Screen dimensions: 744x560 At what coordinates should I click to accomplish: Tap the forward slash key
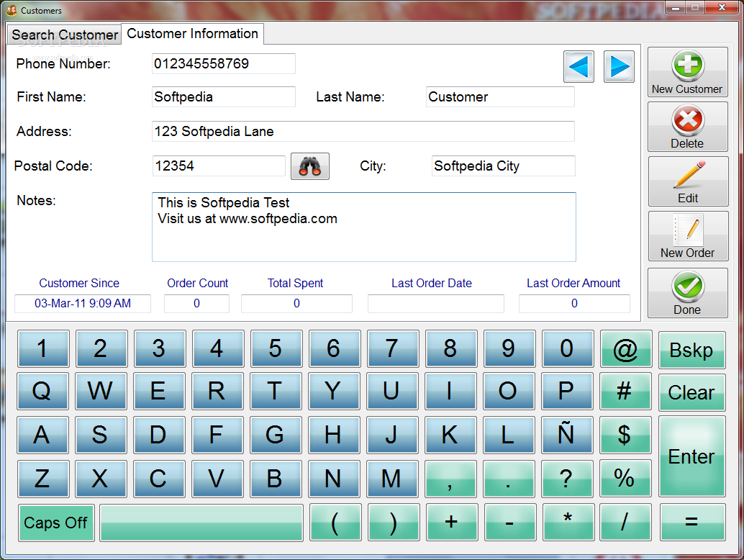[x=625, y=523]
